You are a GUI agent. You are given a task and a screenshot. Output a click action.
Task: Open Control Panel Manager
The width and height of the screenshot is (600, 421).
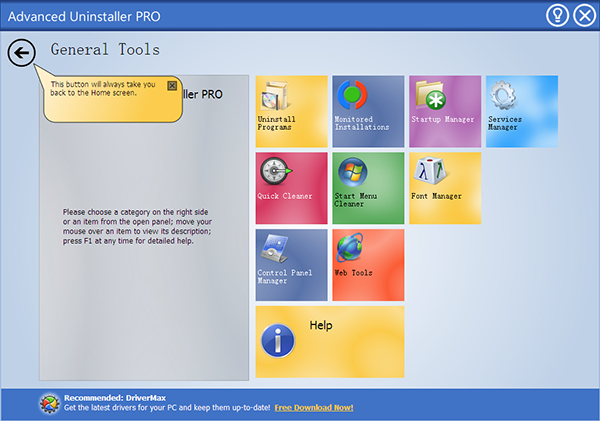(x=291, y=265)
